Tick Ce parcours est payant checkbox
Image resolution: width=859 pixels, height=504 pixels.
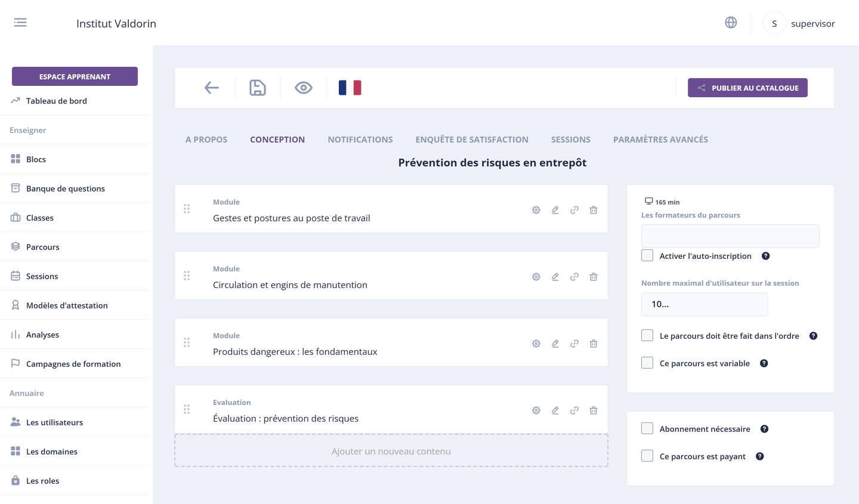pyautogui.click(x=647, y=456)
